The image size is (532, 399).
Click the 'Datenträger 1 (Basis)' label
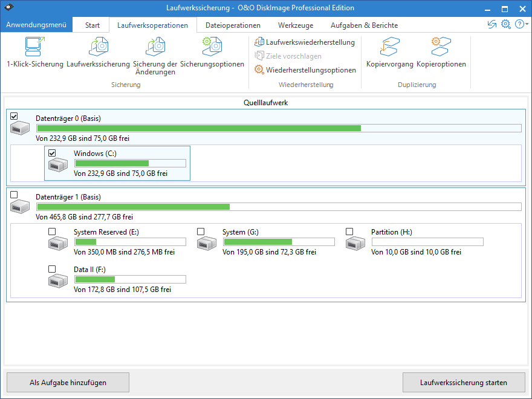[x=68, y=197]
